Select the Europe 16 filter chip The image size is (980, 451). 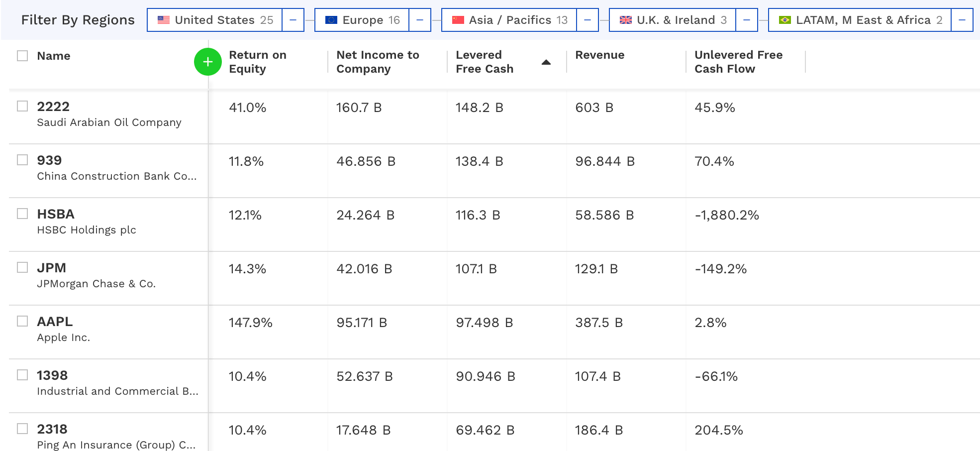pos(362,20)
